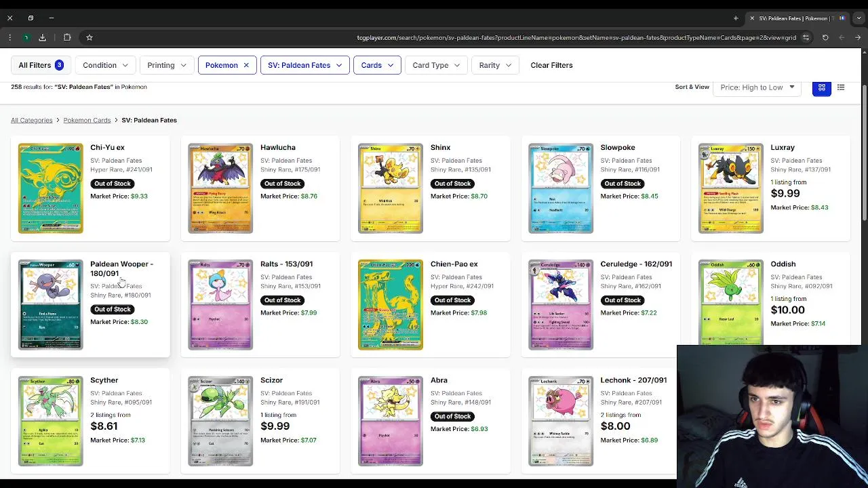Switch to list view
The image size is (868, 488).
pyautogui.click(x=841, y=87)
